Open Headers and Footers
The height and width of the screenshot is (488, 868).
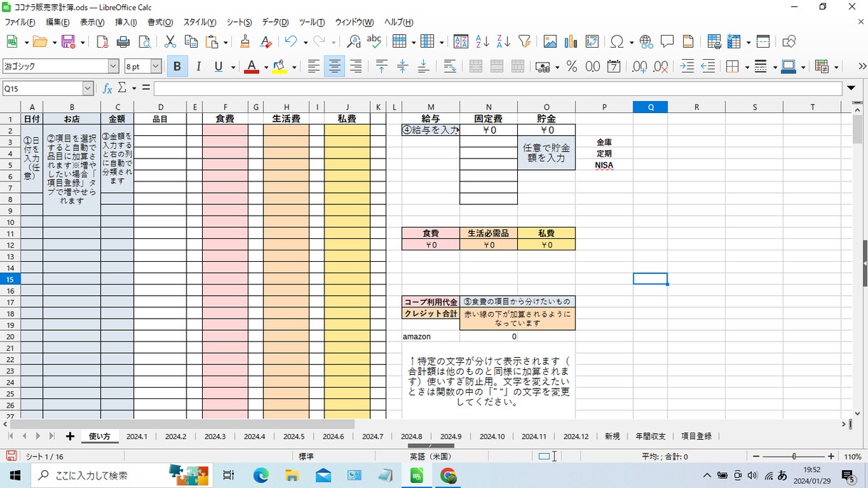coord(688,42)
